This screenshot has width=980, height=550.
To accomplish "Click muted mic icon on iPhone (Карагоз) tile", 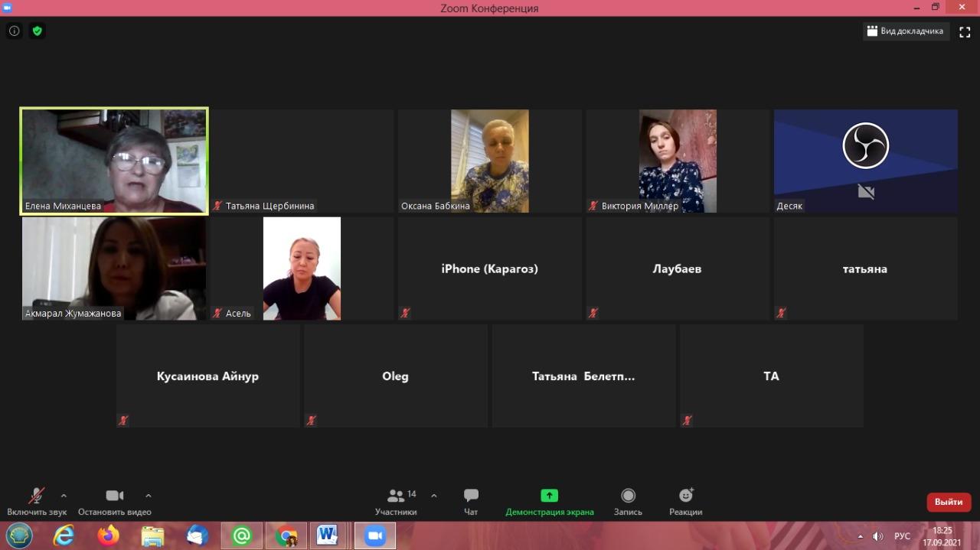I will [x=405, y=313].
